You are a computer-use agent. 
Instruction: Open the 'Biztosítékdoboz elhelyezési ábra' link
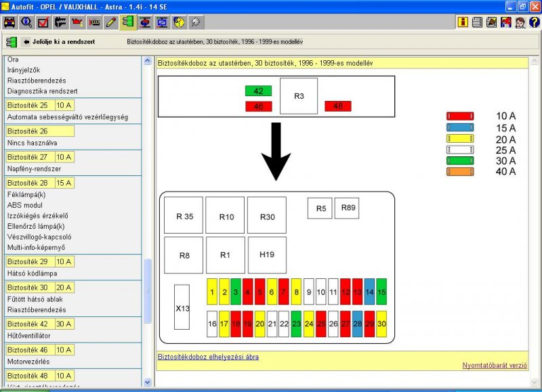tap(208, 357)
